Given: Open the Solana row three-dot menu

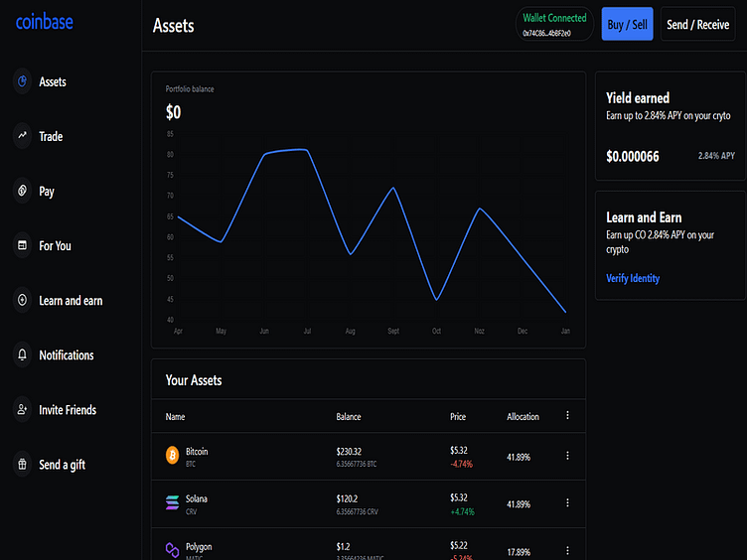Looking at the screenshot, I should click(567, 504).
